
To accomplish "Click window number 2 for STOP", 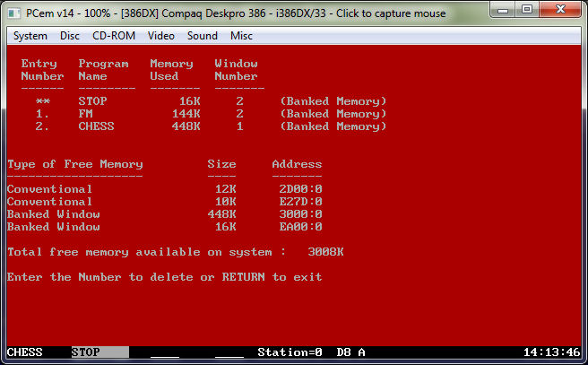I will [240, 101].
